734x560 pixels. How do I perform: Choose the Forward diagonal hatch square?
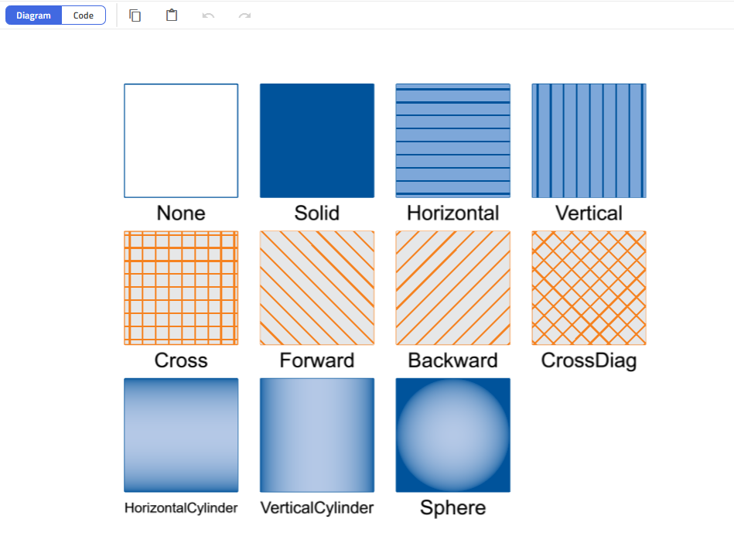(x=317, y=288)
